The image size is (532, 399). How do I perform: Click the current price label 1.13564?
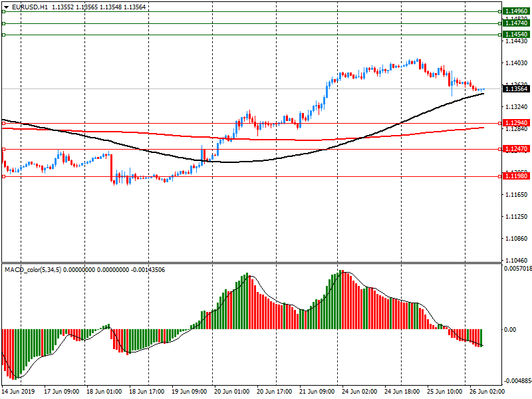coord(517,89)
